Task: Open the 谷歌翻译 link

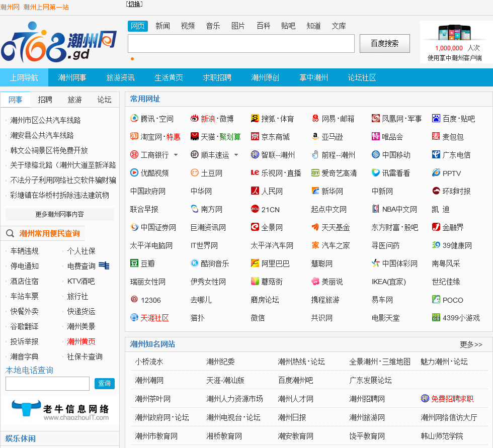Action: click(x=24, y=326)
